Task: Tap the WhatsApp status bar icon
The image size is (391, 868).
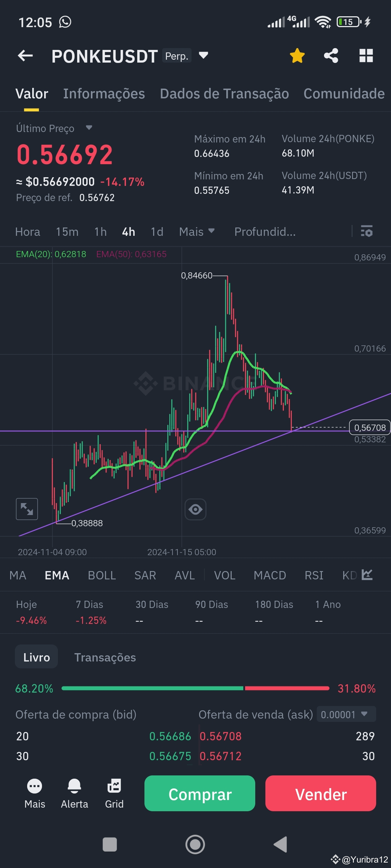Action: (x=65, y=22)
